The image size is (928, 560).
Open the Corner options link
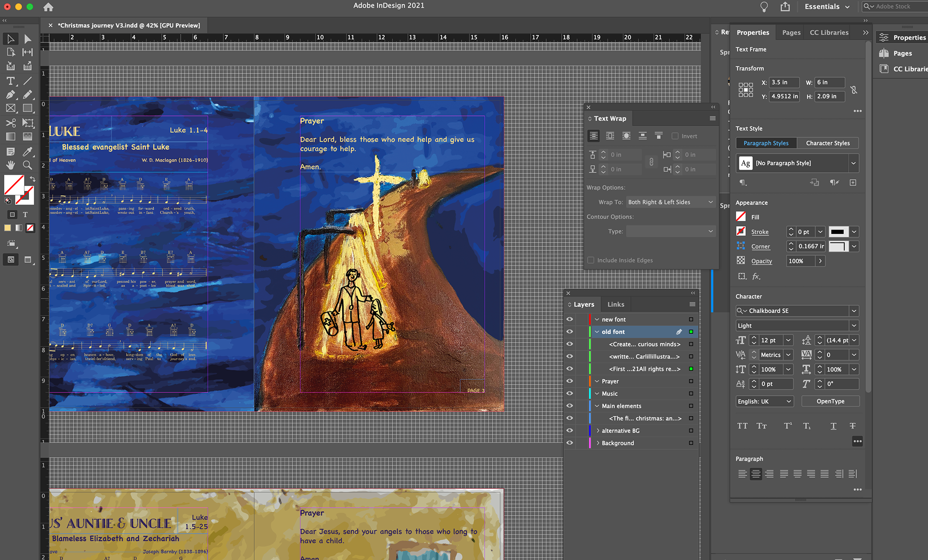click(x=760, y=246)
